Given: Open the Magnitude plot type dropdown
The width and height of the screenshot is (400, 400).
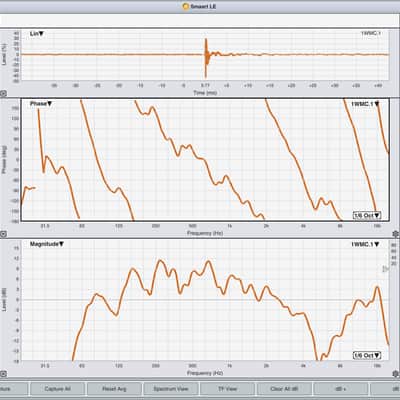Looking at the screenshot, I should (x=47, y=244).
